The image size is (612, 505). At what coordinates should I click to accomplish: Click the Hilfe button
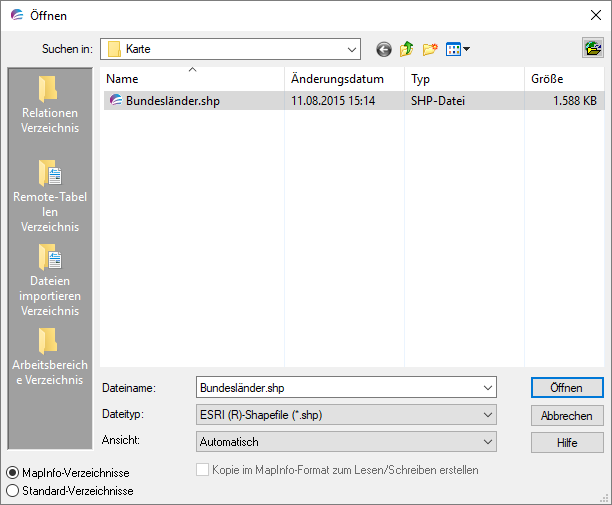pyautogui.click(x=567, y=443)
